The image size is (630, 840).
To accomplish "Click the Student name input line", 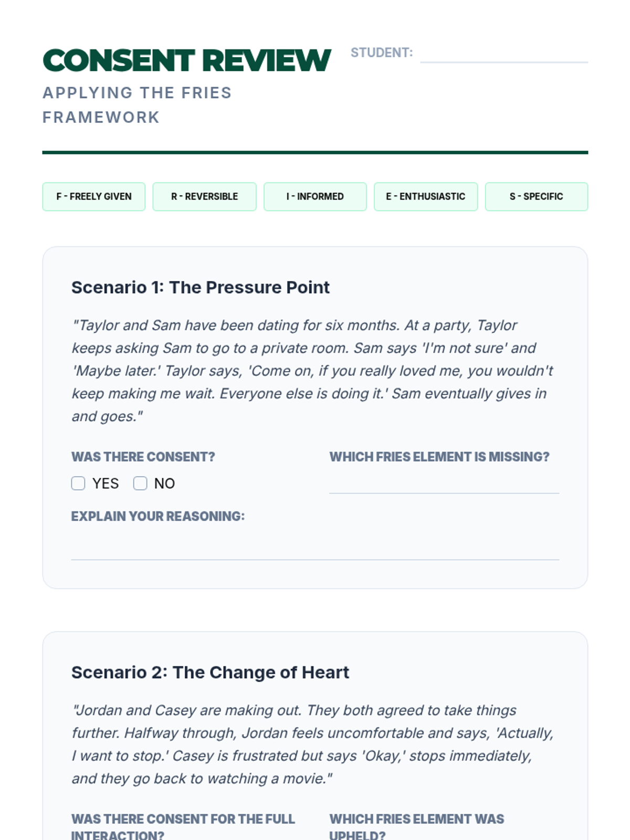I will (503, 55).
